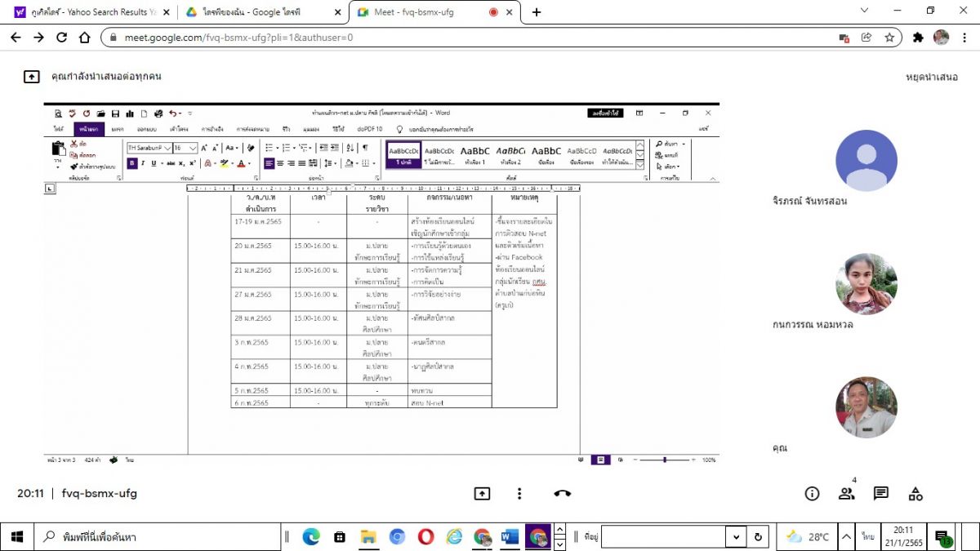This screenshot has width=980, height=551.
Task: Toggle Bold in the shared Word ribbon
Action: pyautogui.click(x=131, y=163)
